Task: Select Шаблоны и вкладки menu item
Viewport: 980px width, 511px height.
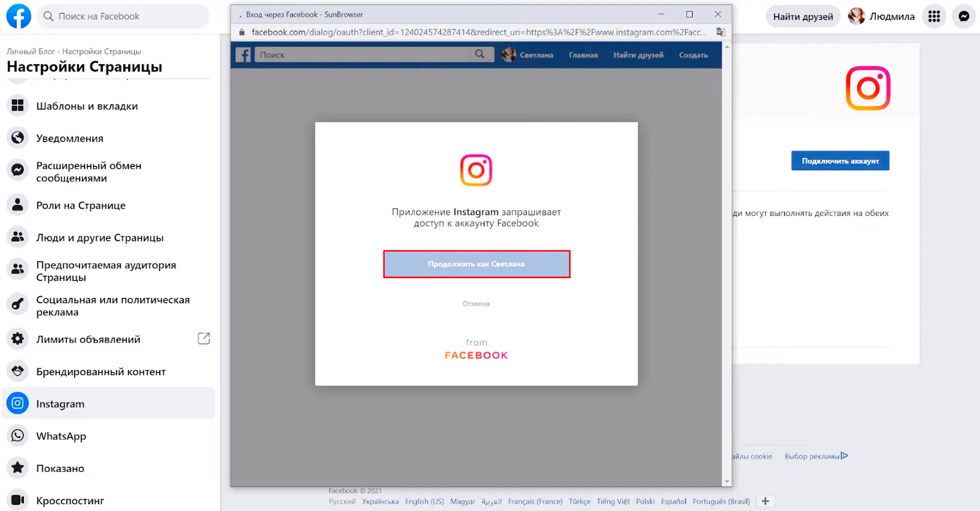Action: coord(108,106)
